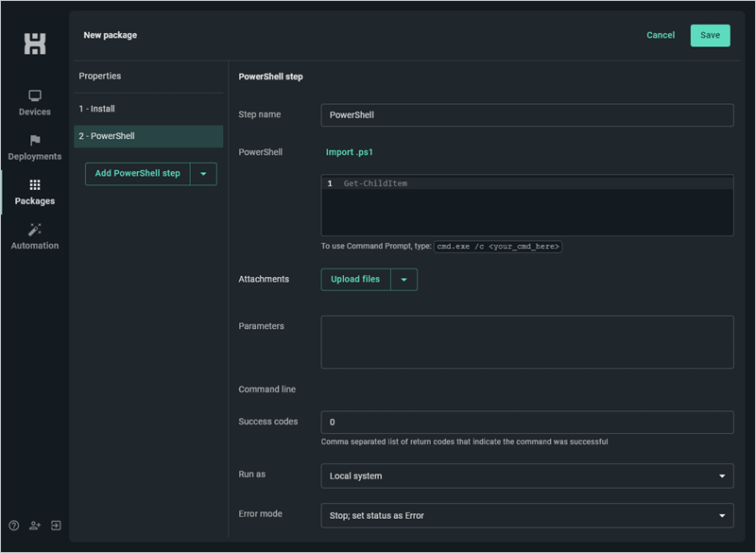Open the Automation wand icon
This screenshot has height=553, width=756.
[x=35, y=230]
